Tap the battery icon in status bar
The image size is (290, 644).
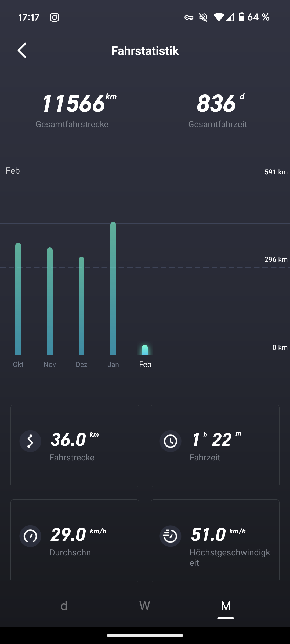tap(242, 17)
